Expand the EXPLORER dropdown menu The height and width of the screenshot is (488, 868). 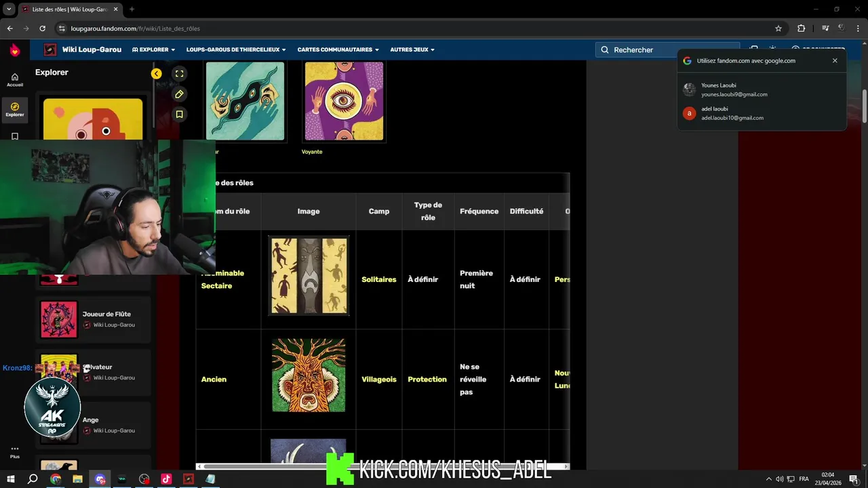[x=154, y=49]
